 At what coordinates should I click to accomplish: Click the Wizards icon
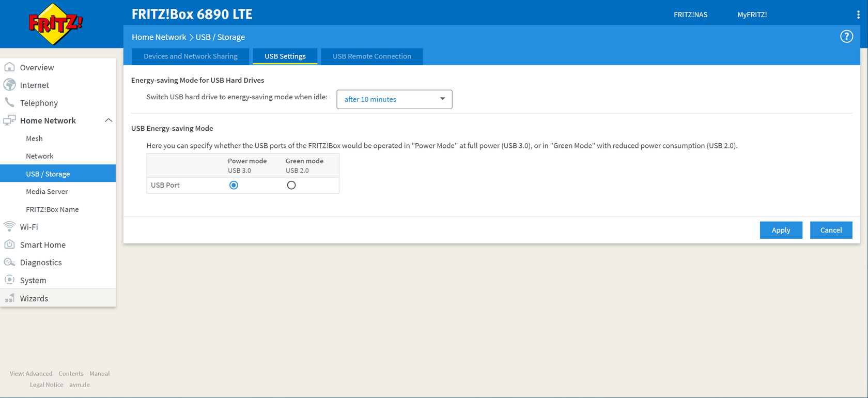[9, 298]
